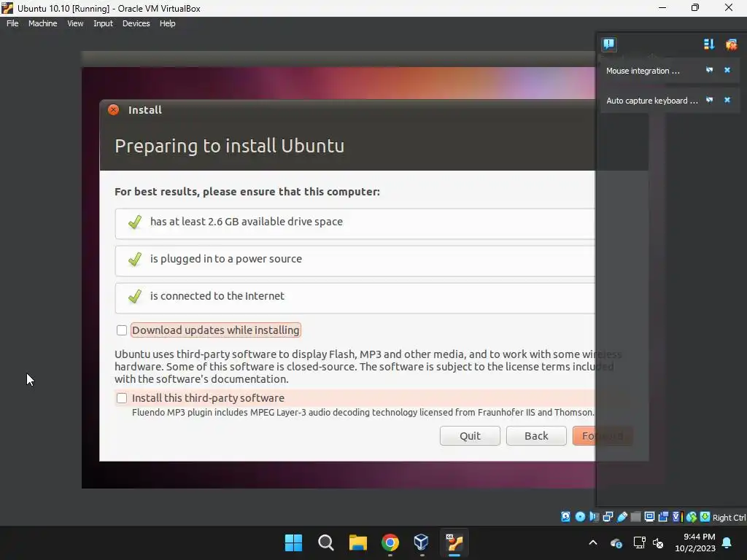Click 'has at least 2.6 GB available drive space'

pos(247,222)
